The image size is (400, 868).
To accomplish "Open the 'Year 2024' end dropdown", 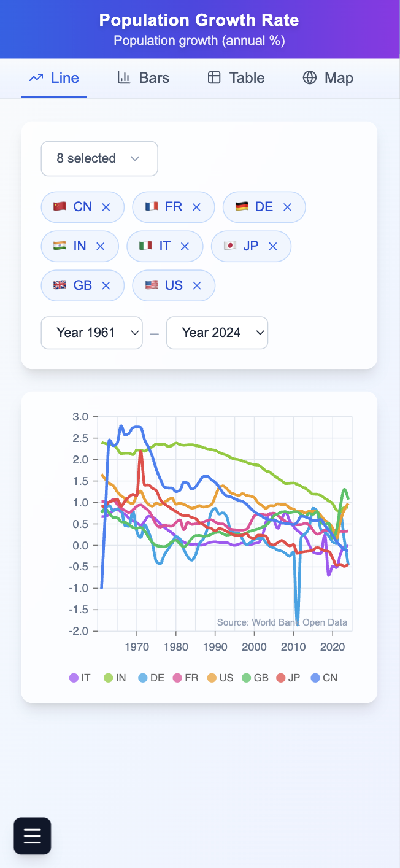I will coord(217,332).
